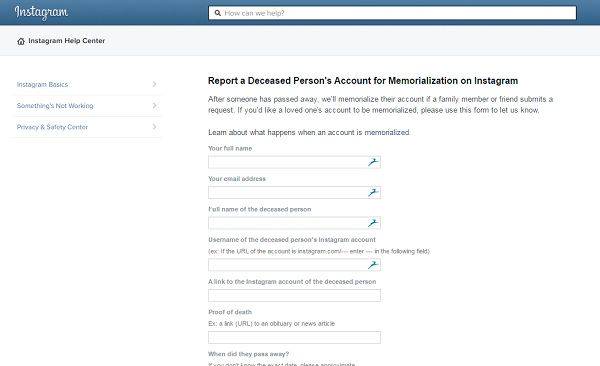Expand the Instagram Basics chevron
This screenshot has height=366, width=600.
pos(155,84)
